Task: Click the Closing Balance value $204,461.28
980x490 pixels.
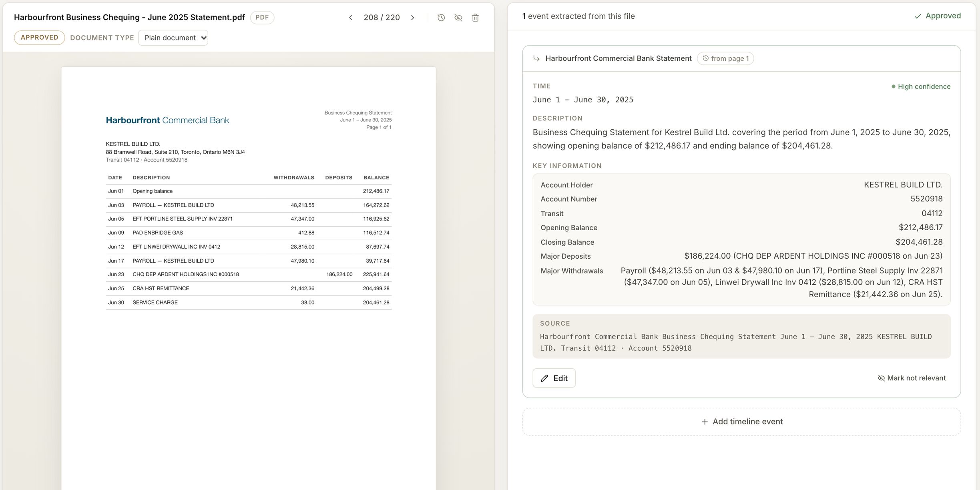Action: pyautogui.click(x=919, y=242)
